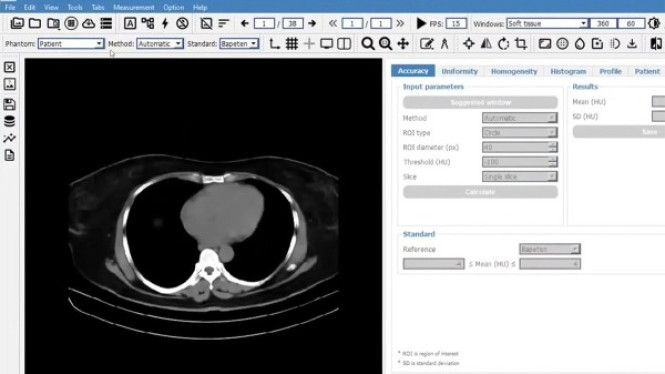Click the sort lines icon
The width and height of the screenshot is (665, 374).
pos(224,23)
